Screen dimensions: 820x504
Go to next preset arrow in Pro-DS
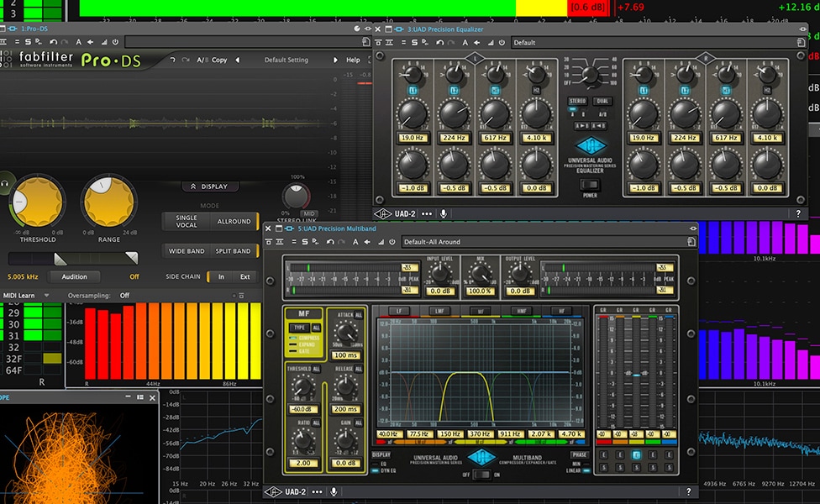point(335,60)
